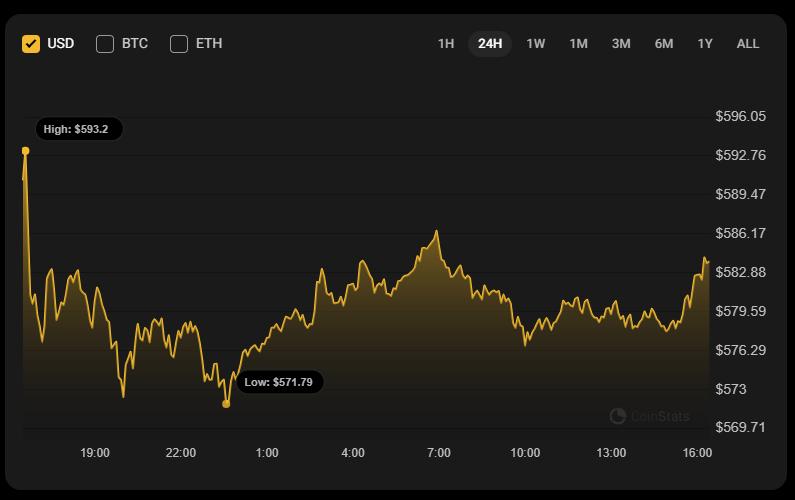Enable the ETH currency checkbox
The width and height of the screenshot is (795, 500).
pyautogui.click(x=179, y=43)
